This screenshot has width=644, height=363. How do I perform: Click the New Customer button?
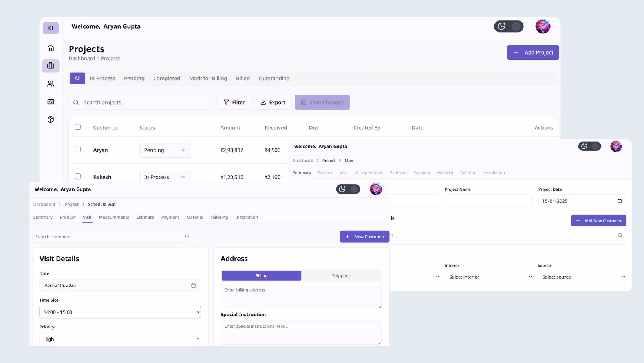pyautogui.click(x=364, y=236)
